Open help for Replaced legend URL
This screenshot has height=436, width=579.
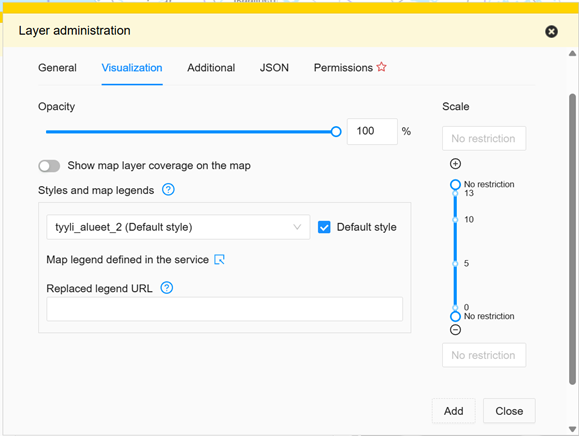[x=167, y=288]
